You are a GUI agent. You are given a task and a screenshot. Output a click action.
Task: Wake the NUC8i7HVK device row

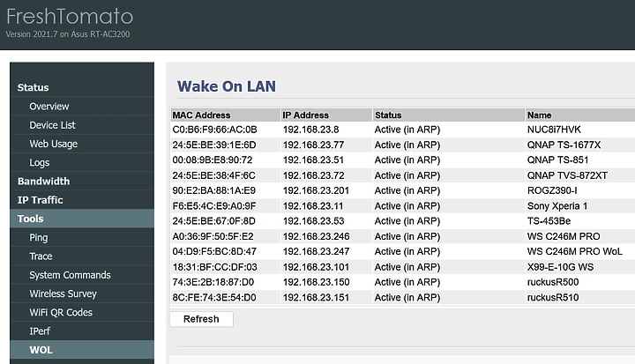(x=402, y=130)
